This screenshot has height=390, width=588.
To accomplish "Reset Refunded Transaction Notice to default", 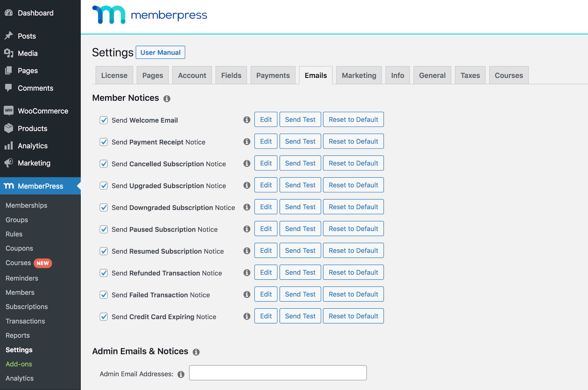I will (353, 273).
